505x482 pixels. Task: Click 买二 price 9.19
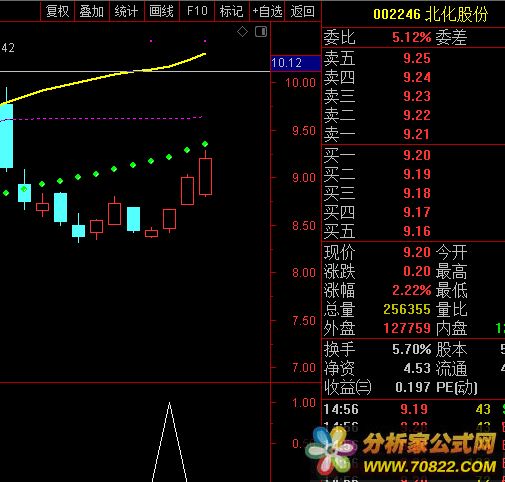pos(417,174)
